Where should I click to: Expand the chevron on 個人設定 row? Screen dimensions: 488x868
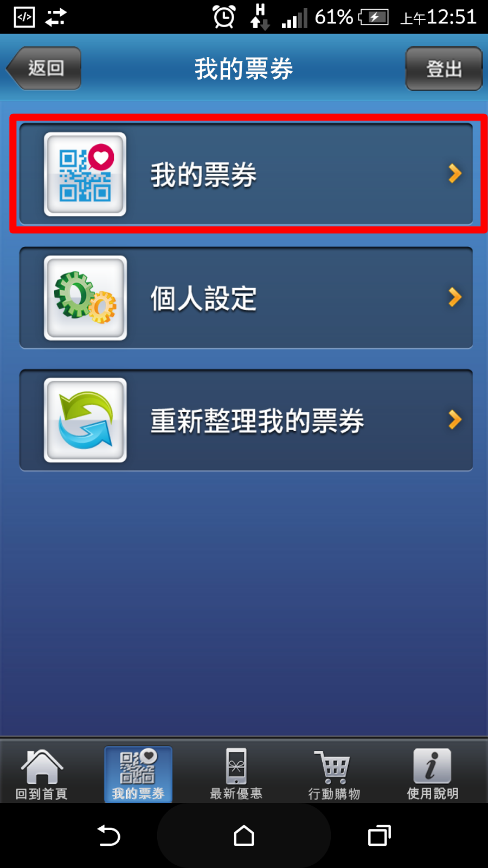455,297
